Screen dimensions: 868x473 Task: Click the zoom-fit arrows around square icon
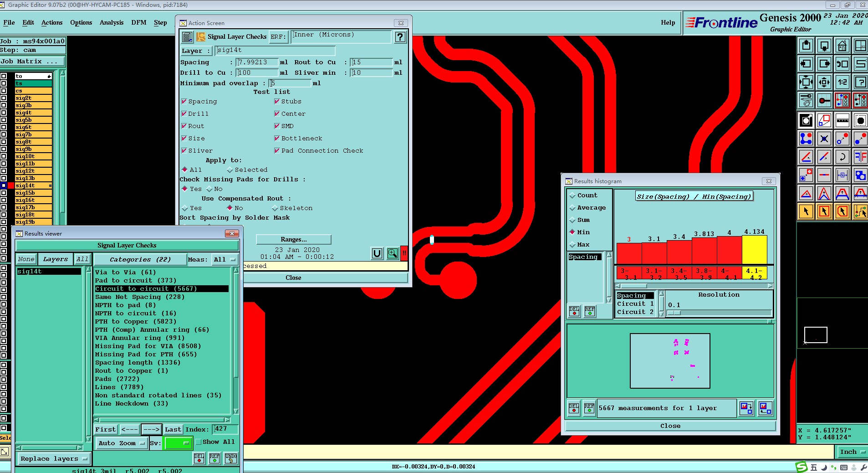pyautogui.click(x=806, y=82)
